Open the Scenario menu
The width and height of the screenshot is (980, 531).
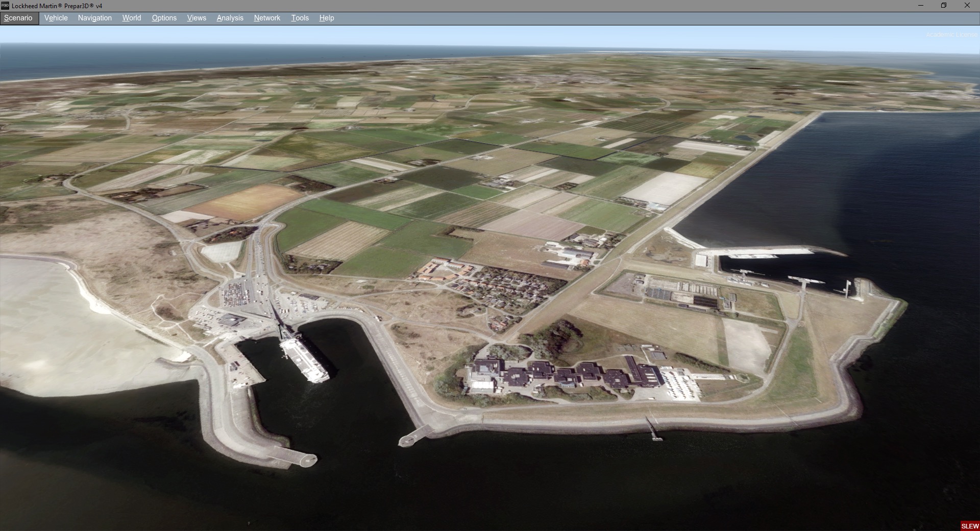18,18
